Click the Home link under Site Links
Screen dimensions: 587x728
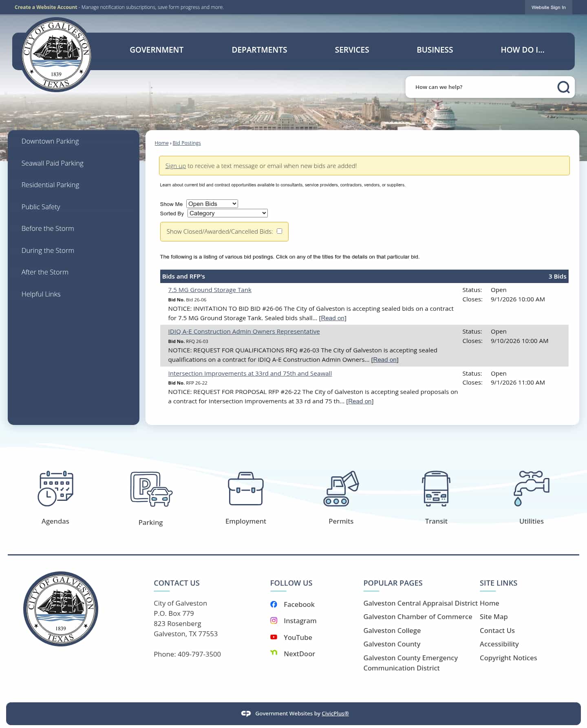point(489,603)
